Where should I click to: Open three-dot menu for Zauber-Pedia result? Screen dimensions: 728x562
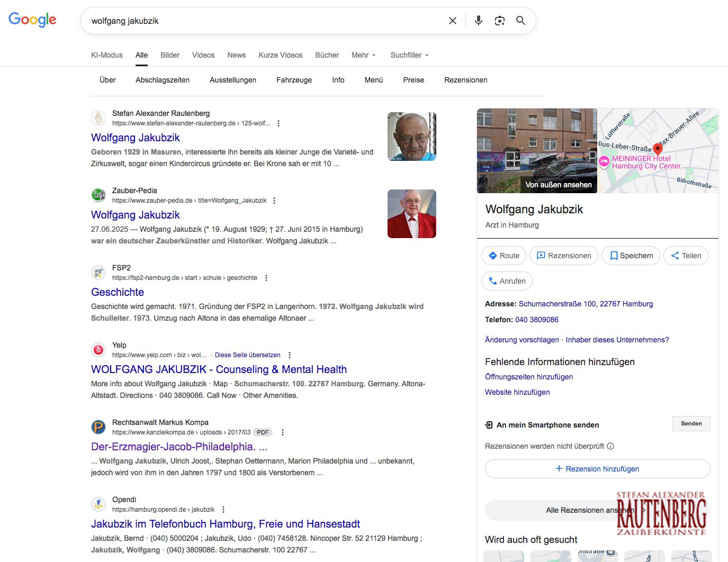click(x=274, y=201)
